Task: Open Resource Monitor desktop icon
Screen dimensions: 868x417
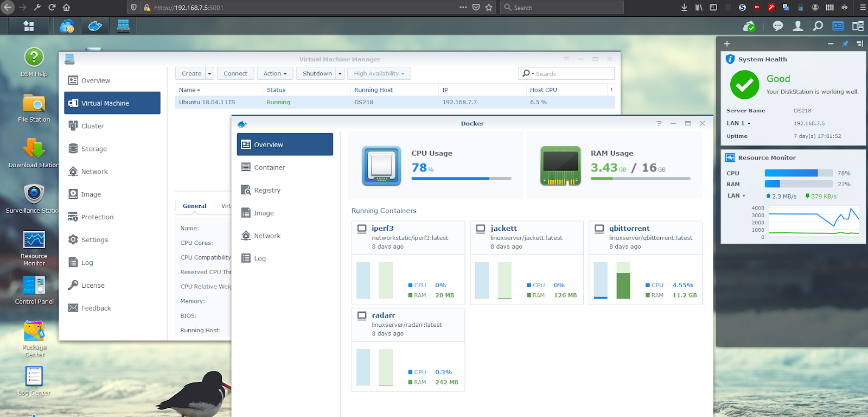Action: [34, 248]
